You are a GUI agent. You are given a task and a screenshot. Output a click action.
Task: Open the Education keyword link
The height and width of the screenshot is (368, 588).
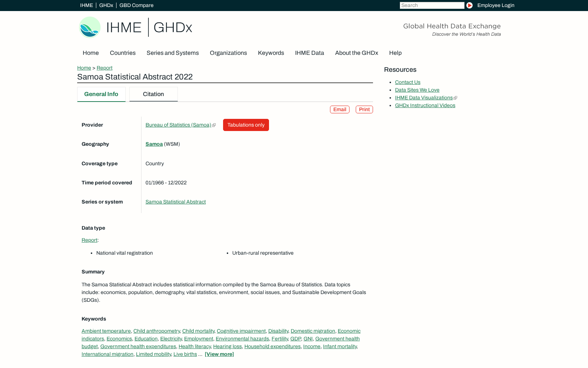(x=146, y=339)
